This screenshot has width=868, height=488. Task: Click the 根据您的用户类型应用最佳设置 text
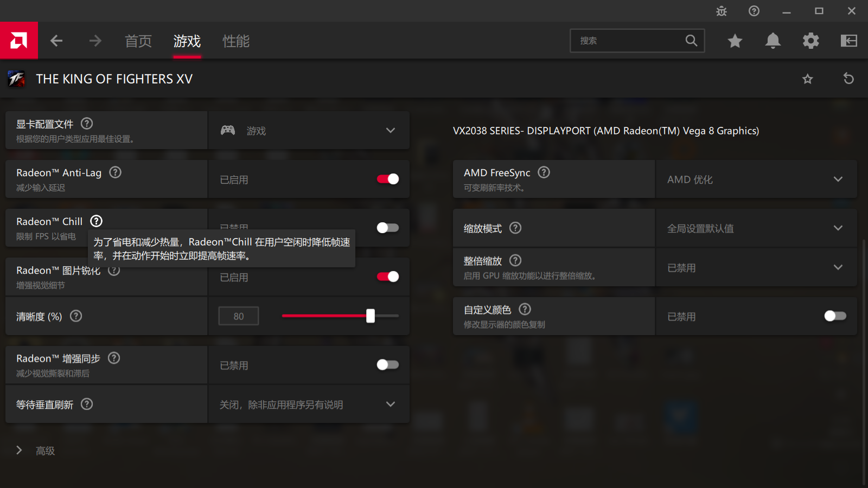click(75, 139)
